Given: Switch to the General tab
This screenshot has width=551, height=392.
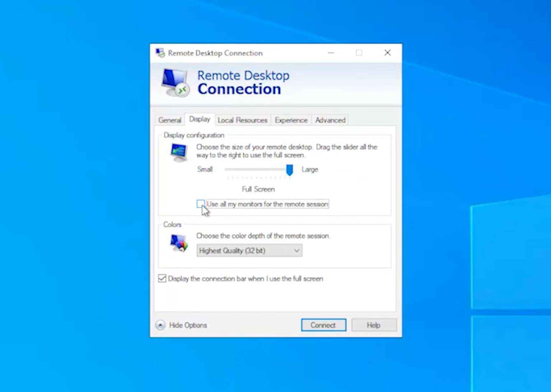Looking at the screenshot, I should coord(169,120).
